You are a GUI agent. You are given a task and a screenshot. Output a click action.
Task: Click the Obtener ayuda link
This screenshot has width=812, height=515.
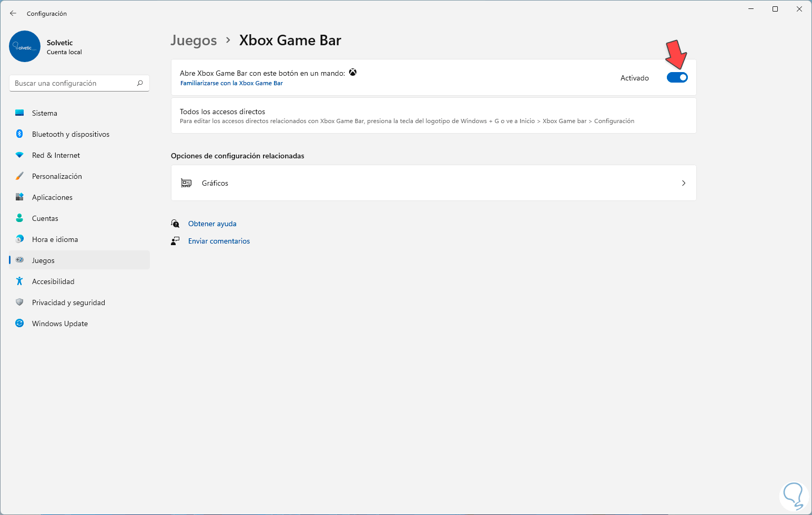click(212, 224)
